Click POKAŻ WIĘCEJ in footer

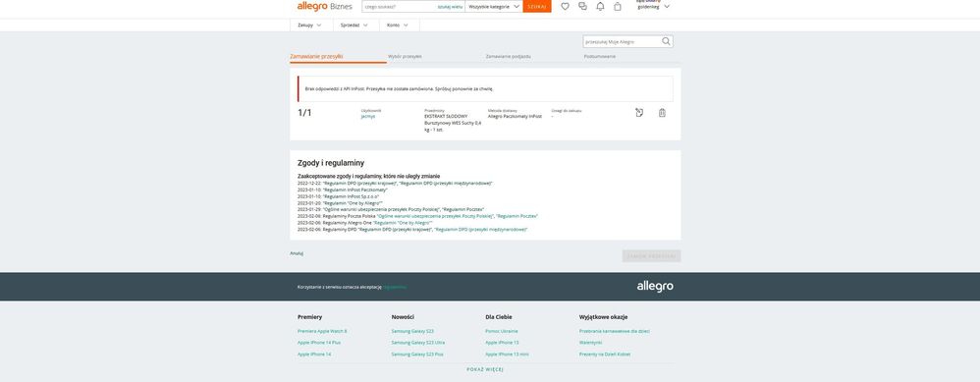pyautogui.click(x=485, y=369)
